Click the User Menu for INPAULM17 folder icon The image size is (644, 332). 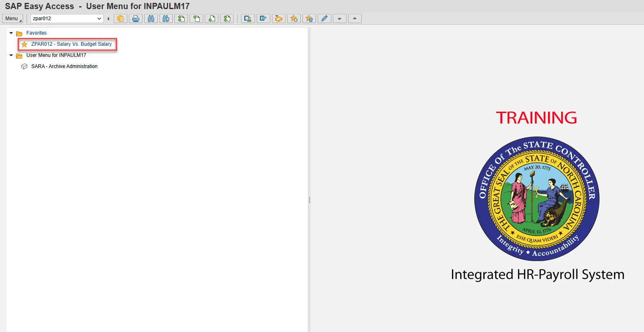coord(19,55)
